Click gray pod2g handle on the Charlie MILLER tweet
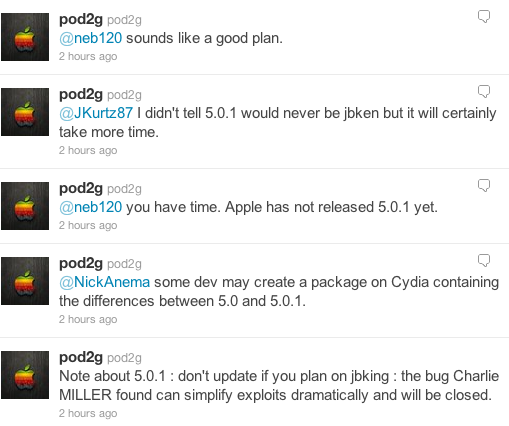This screenshot has height=426, width=509. coord(124,358)
